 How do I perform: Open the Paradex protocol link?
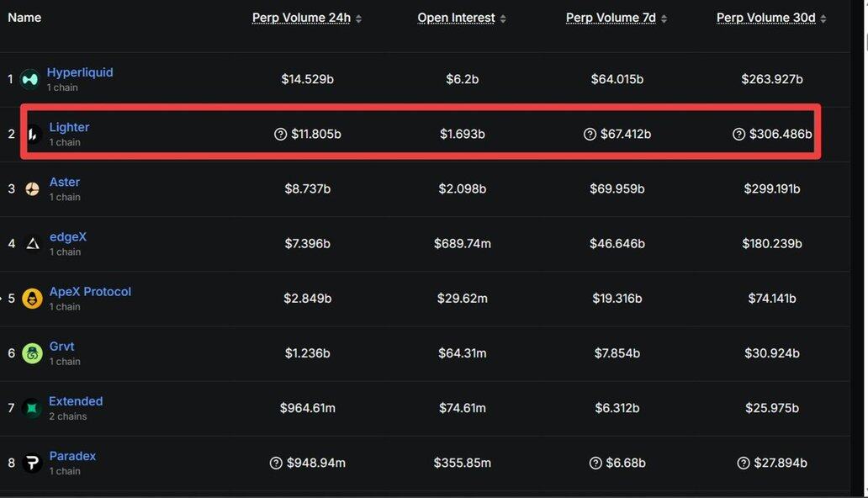click(x=72, y=456)
